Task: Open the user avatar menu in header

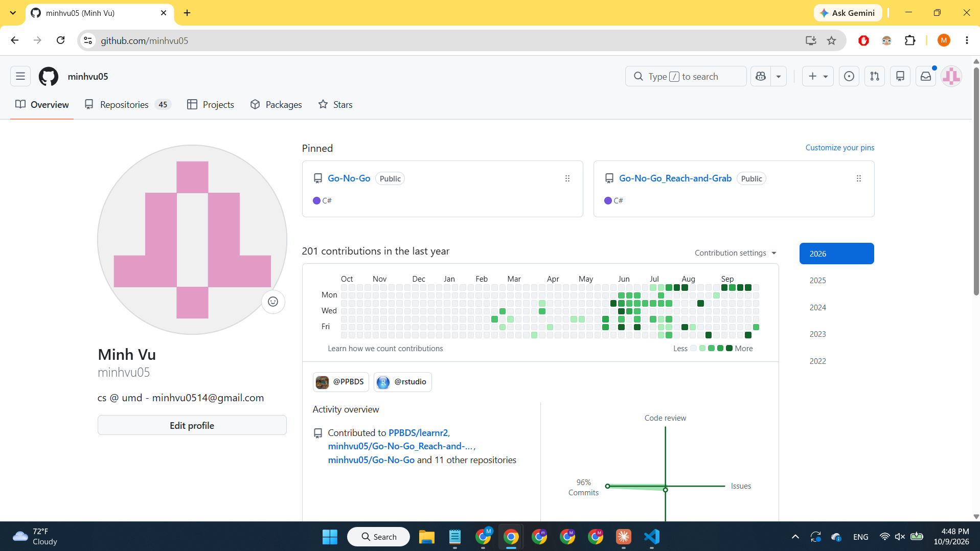Action: (951, 76)
